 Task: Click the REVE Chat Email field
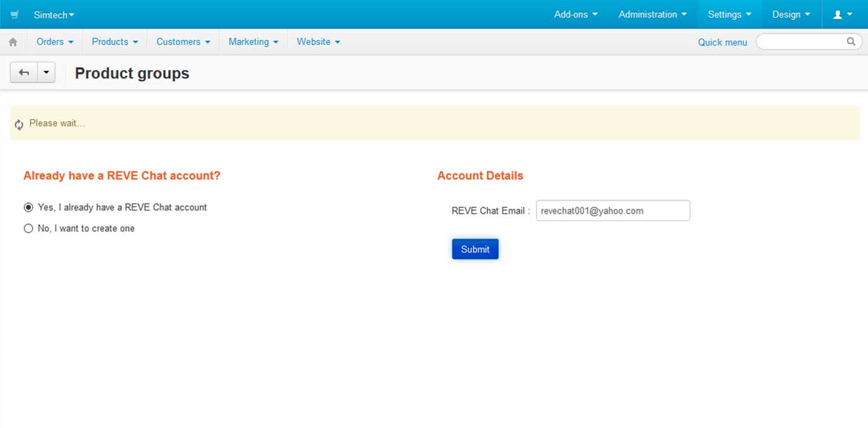(x=613, y=211)
